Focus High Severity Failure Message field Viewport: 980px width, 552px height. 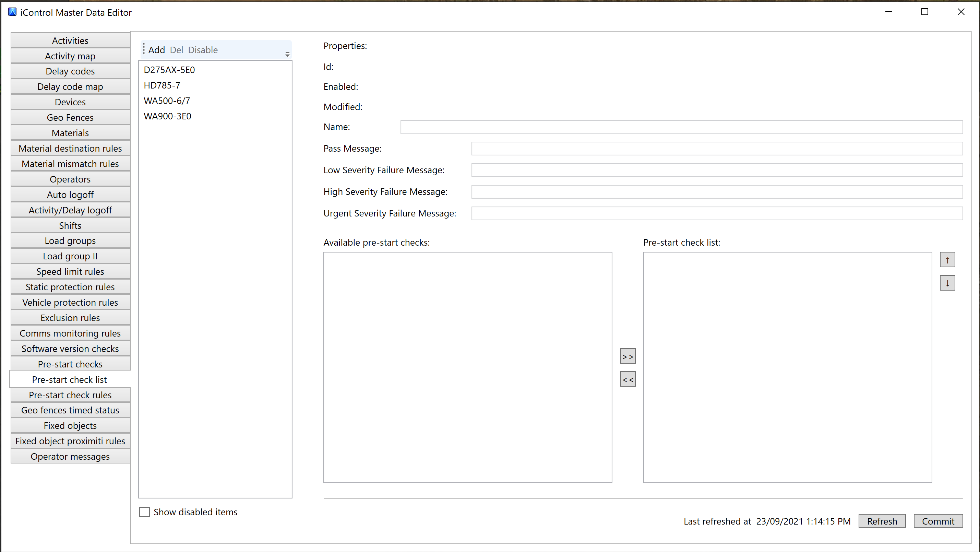click(717, 192)
